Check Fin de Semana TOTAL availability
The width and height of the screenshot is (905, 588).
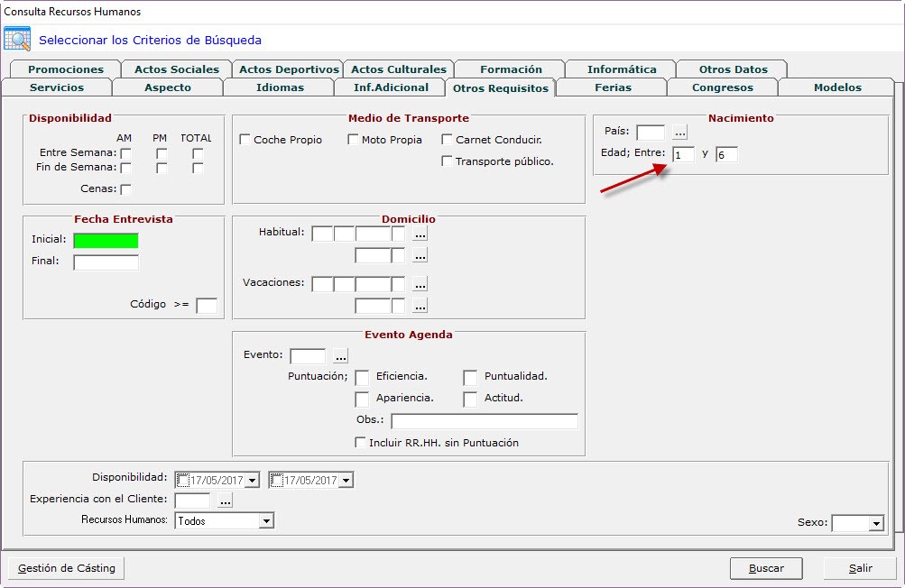[198, 168]
